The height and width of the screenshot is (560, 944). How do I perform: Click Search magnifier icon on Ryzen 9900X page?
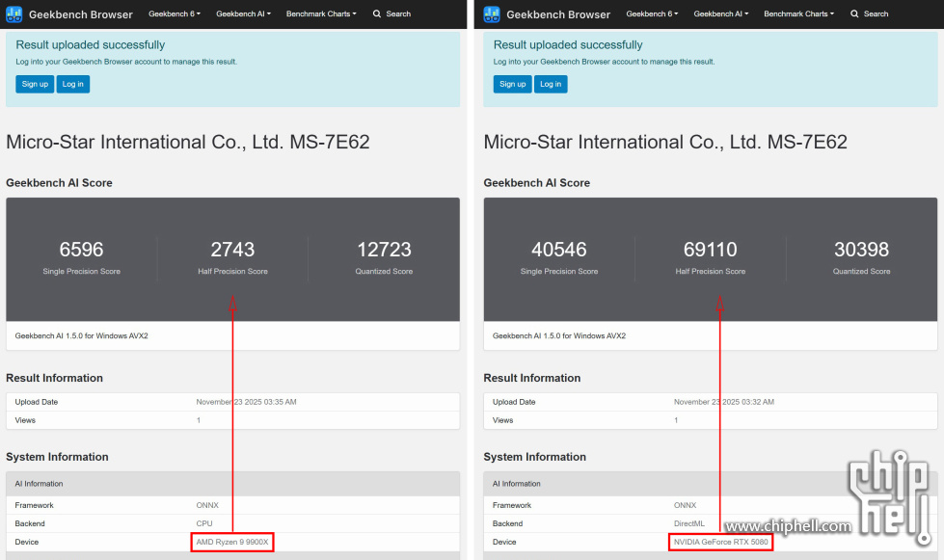pyautogui.click(x=377, y=14)
